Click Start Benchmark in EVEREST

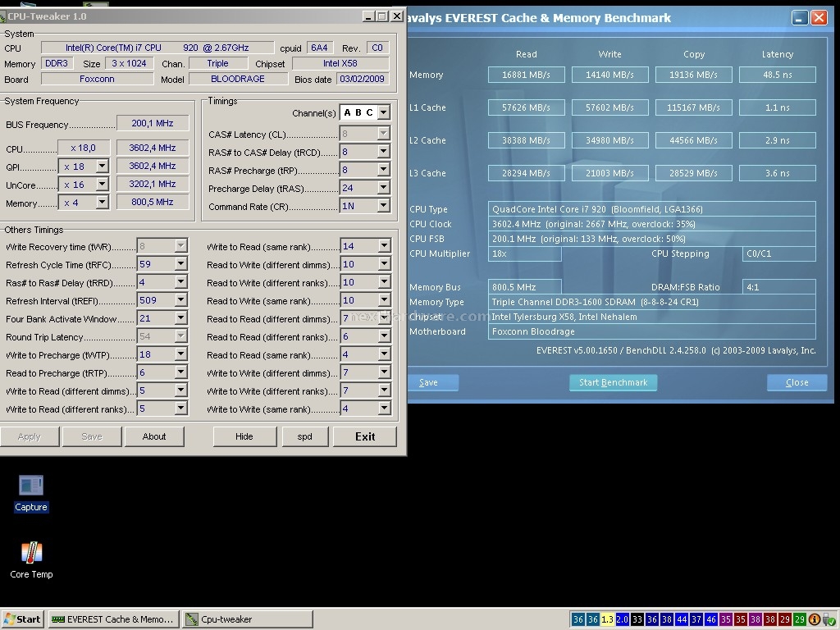point(613,382)
